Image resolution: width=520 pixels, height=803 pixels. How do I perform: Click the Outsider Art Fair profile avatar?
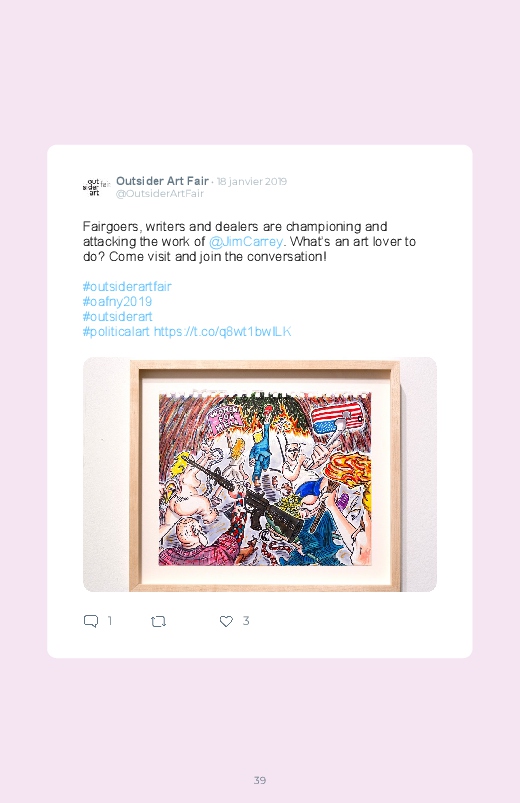(96, 187)
